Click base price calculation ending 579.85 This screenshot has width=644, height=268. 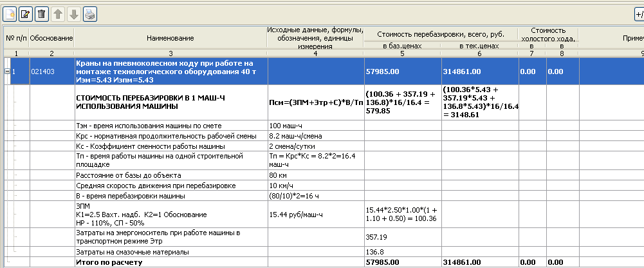pos(403,103)
